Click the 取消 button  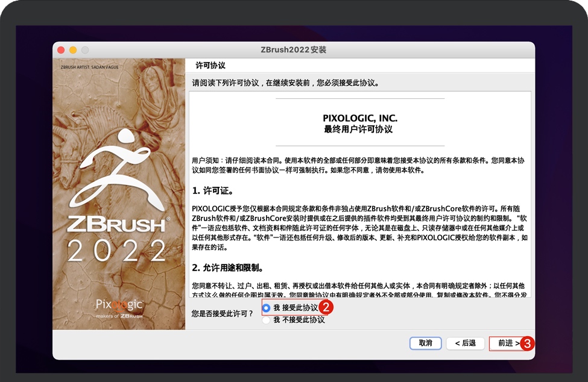click(x=425, y=343)
